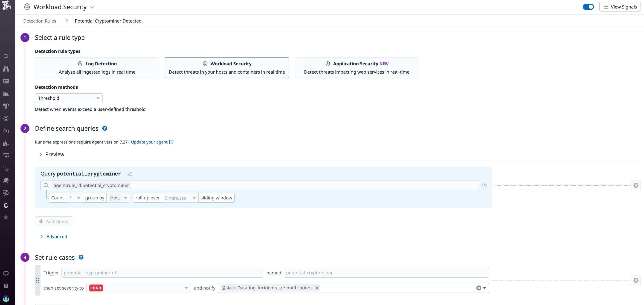Select the Log Detection rule type

coord(97,68)
